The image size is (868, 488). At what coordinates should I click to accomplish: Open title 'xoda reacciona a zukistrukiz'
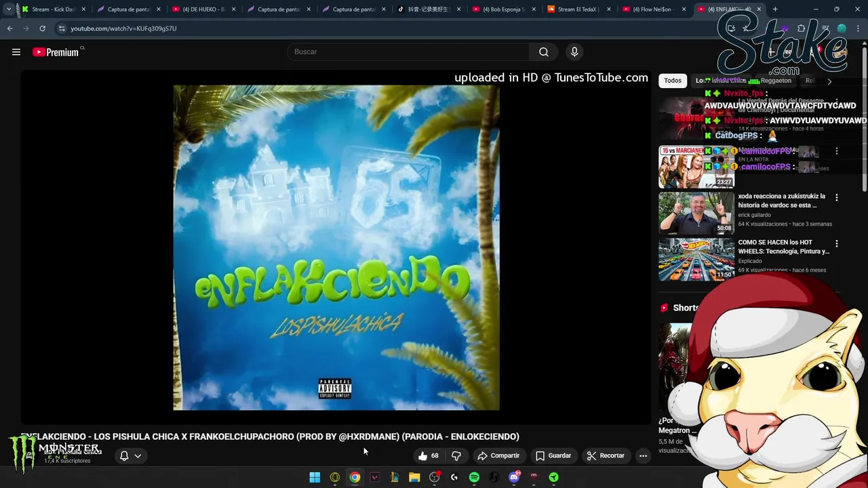pos(781,201)
